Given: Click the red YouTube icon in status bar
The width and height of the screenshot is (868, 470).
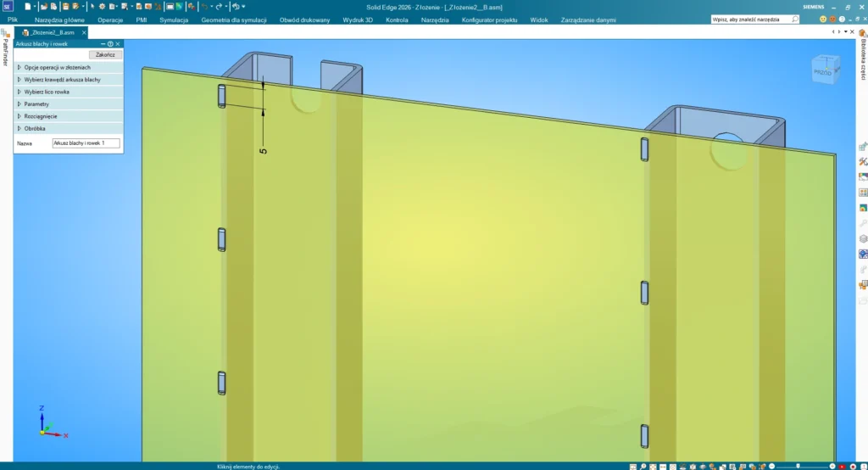Looking at the screenshot, I should pos(841,466).
